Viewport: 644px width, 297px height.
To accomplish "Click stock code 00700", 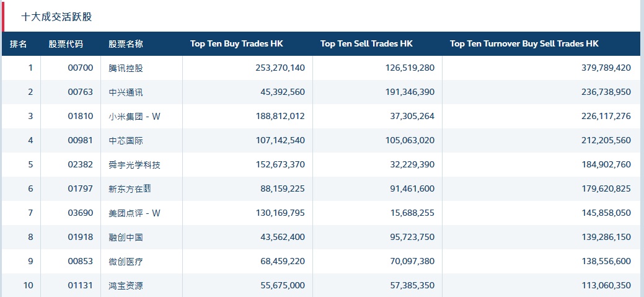I will point(81,68).
